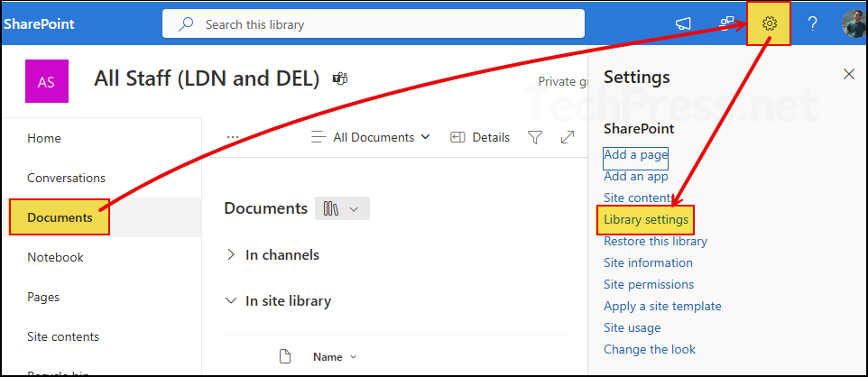868x377 pixels.
Task: Open Site permissions link
Action: tap(649, 284)
